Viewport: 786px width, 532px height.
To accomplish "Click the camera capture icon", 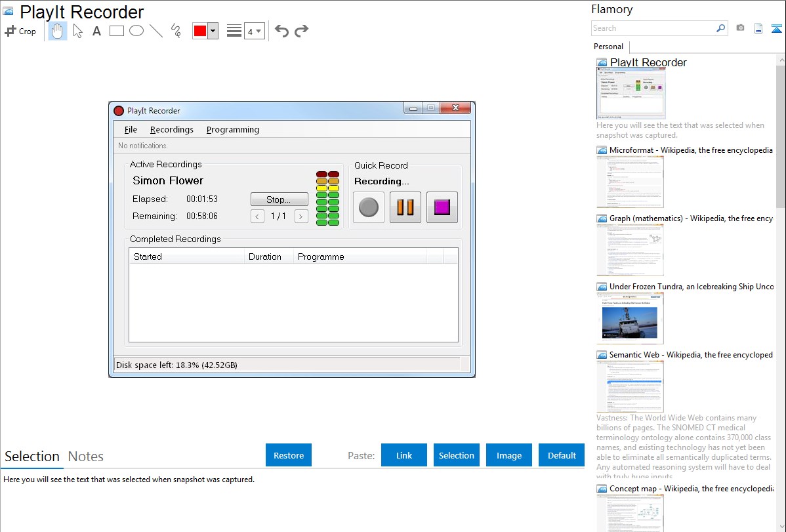I will (740, 28).
